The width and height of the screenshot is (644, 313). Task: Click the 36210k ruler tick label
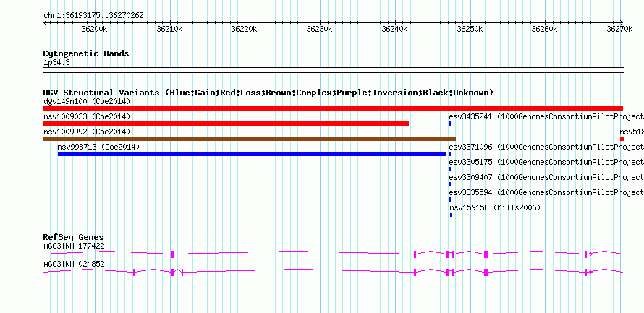click(169, 29)
